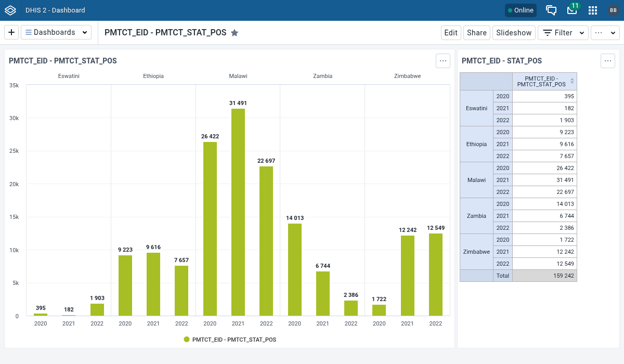The image size is (624, 364).
Task: Expand the more options ellipsis dropdown
Action: (605, 33)
